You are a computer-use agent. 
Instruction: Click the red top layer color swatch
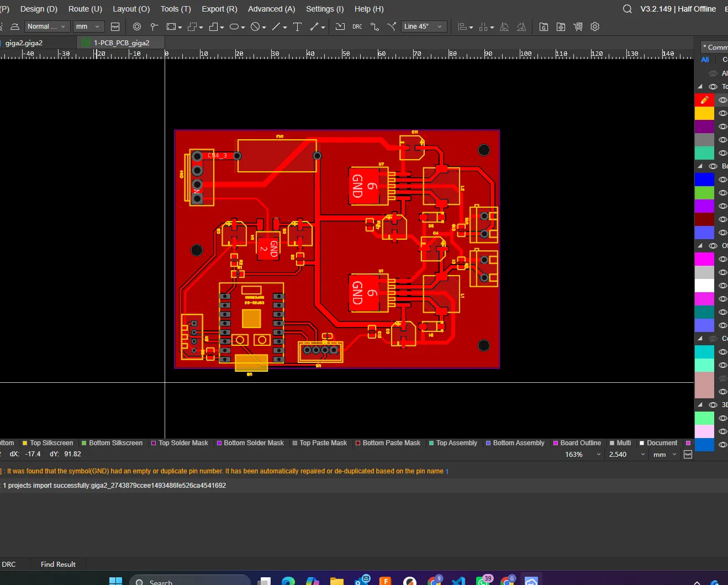click(x=704, y=100)
